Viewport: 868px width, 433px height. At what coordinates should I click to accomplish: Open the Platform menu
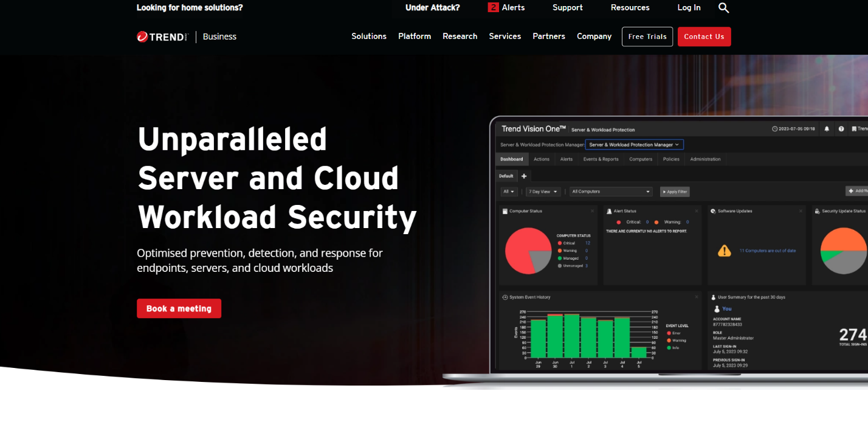point(415,36)
